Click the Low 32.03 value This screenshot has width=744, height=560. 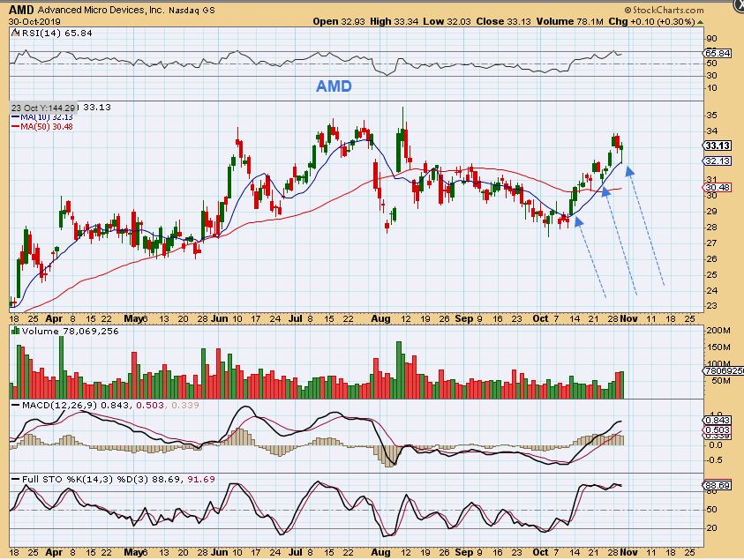click(447, 21)
